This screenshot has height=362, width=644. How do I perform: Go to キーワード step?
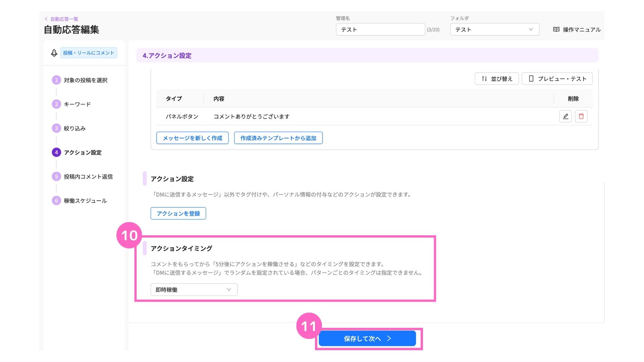coord(77,104)
